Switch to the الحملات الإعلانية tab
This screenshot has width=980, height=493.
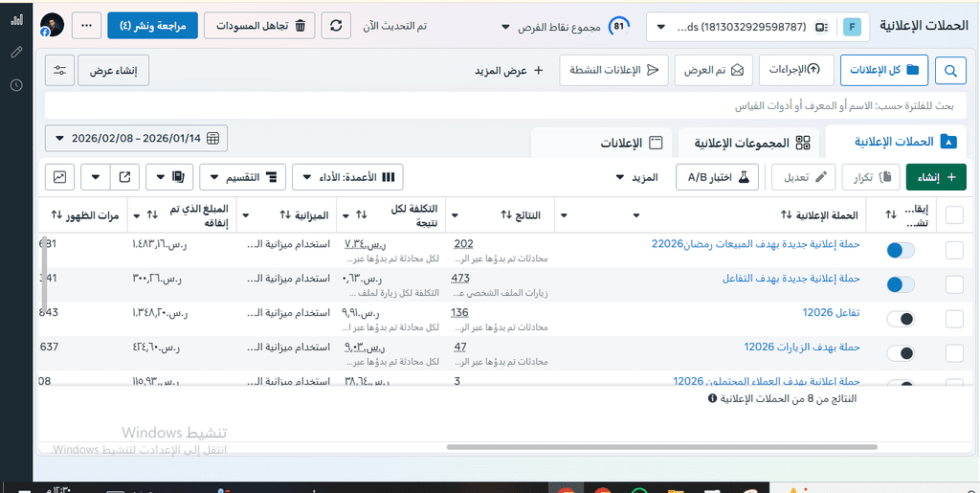point(896,142)
